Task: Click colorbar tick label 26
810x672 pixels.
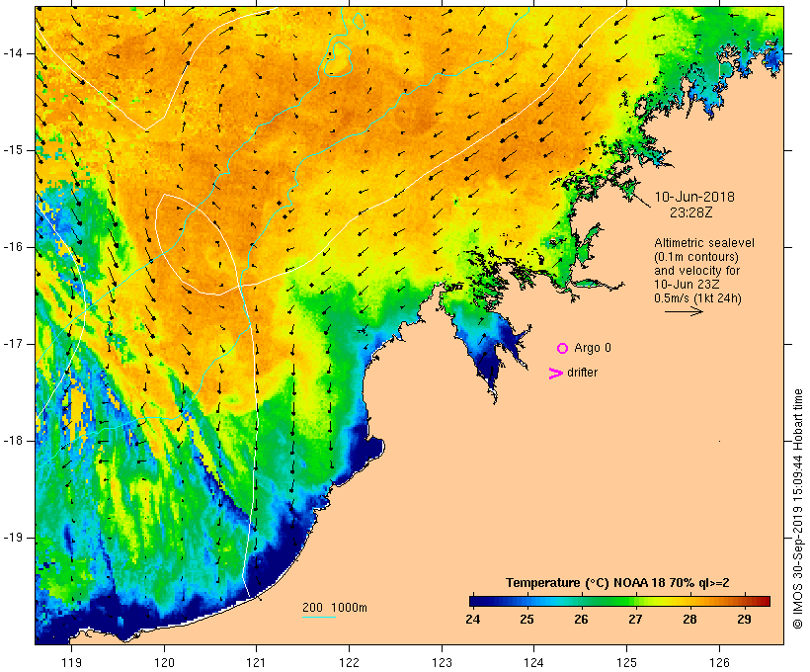Action: coord(581,619)
